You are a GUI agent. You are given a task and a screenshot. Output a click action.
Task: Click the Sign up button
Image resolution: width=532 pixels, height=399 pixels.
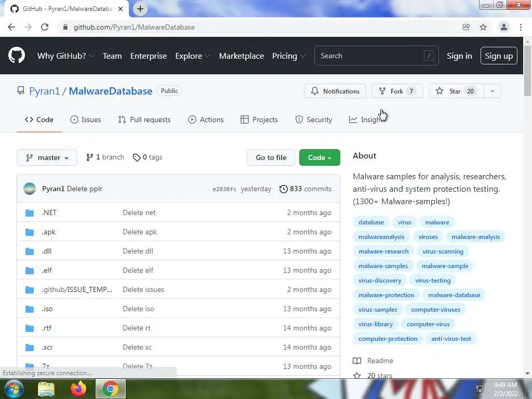[499, 56]
